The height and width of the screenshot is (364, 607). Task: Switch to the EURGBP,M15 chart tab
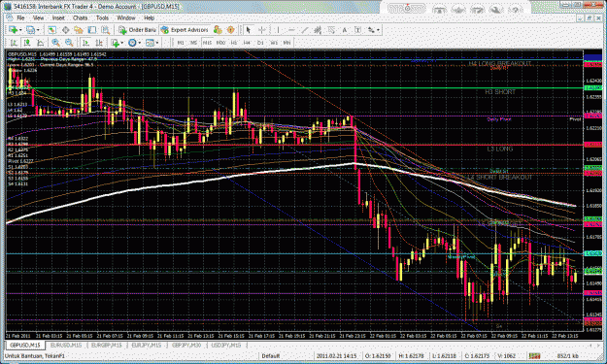[x=107, y=345]
